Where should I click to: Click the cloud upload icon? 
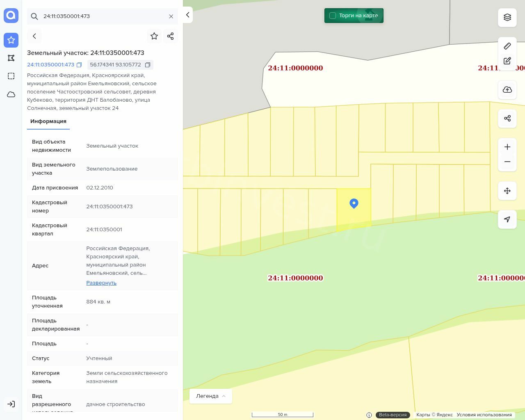[x=507, y=90]
